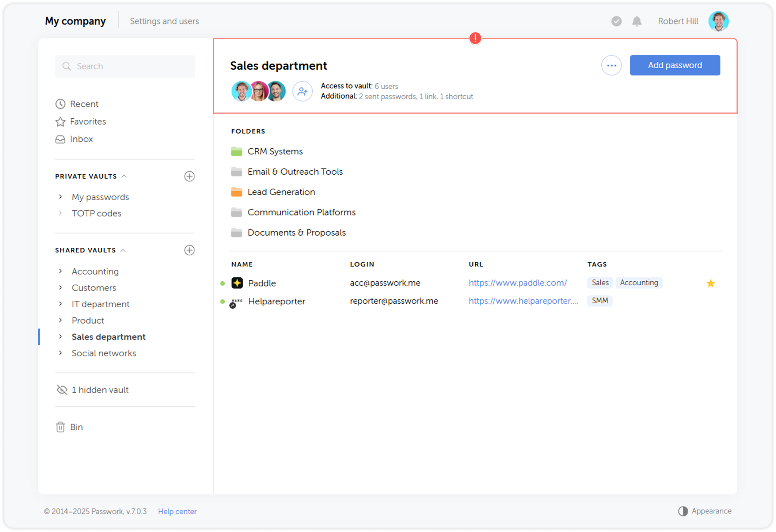Add a new private vault with plus icon

(189, 176)
